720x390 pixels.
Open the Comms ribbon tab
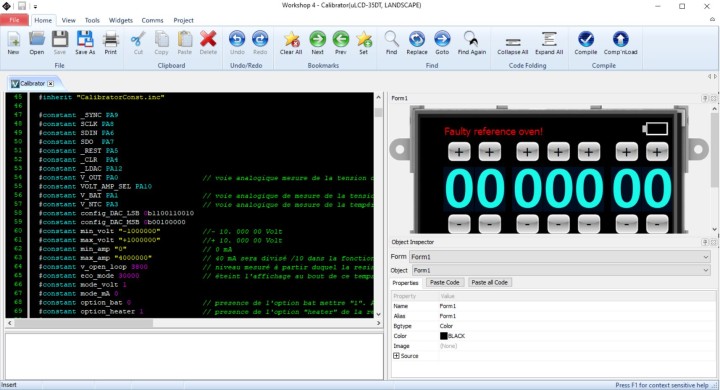152,20
